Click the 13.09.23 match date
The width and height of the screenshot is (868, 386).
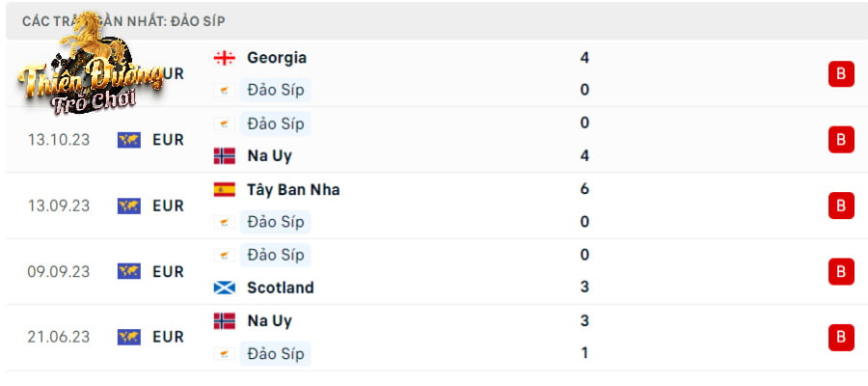pyautogui.click(x=59, y=206)
